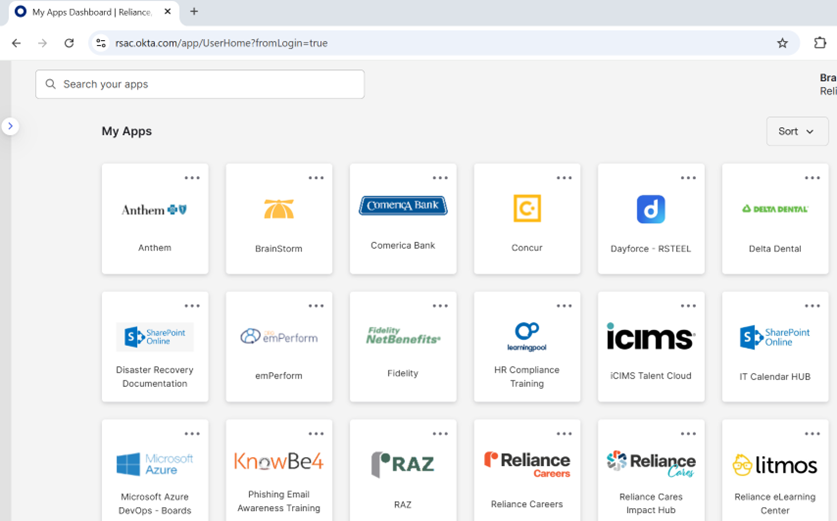The height and width of the screenshot is (521, 837).
Task: Launch Reliance Cares Impact Hub logo
Action: click(x=651, y=464)
